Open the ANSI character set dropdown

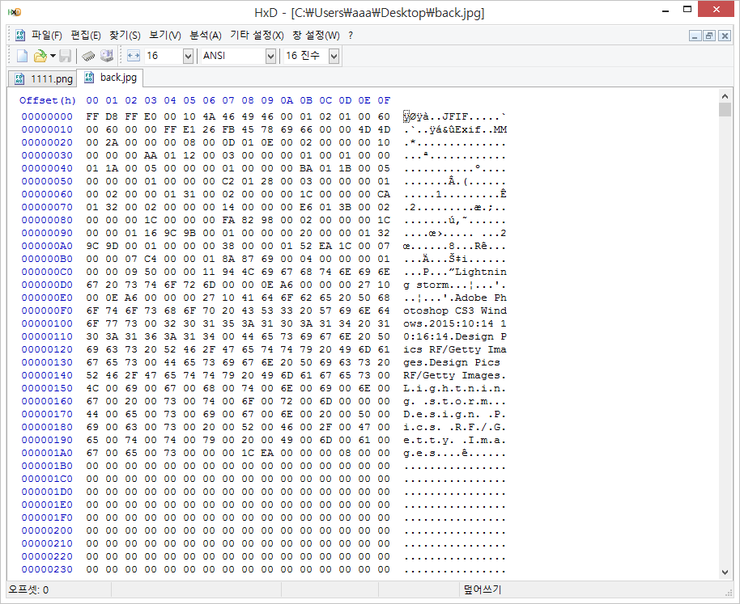click(x=270, y=56)
